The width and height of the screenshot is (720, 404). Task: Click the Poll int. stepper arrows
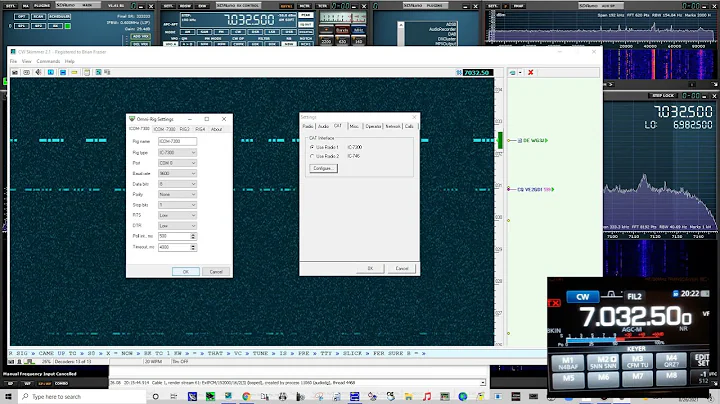coord(193,236)
